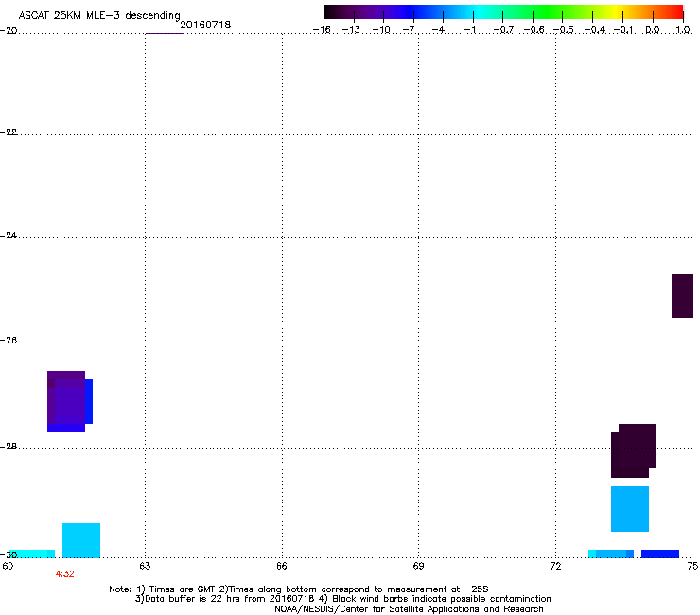Click the -0.7 label on the color bar
The width and height of the screenshot is (700, 615).
click(x=503, y=30)
